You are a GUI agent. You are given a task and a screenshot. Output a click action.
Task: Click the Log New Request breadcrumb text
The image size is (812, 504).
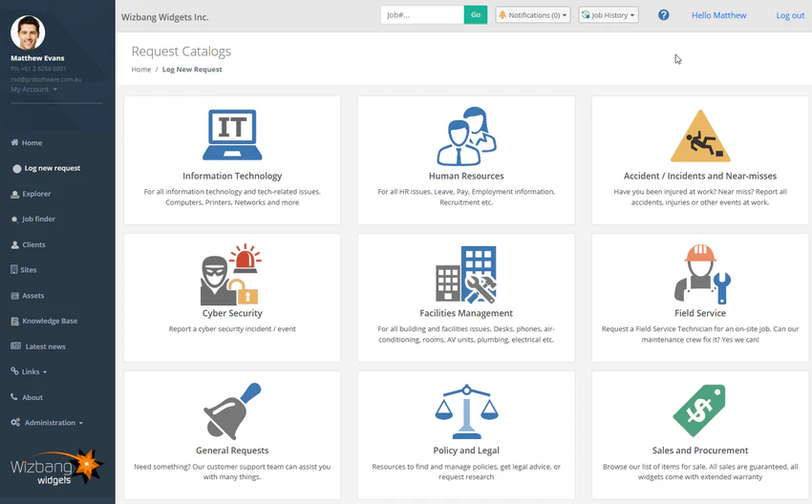pyautogui.click(x=192, y=70)
